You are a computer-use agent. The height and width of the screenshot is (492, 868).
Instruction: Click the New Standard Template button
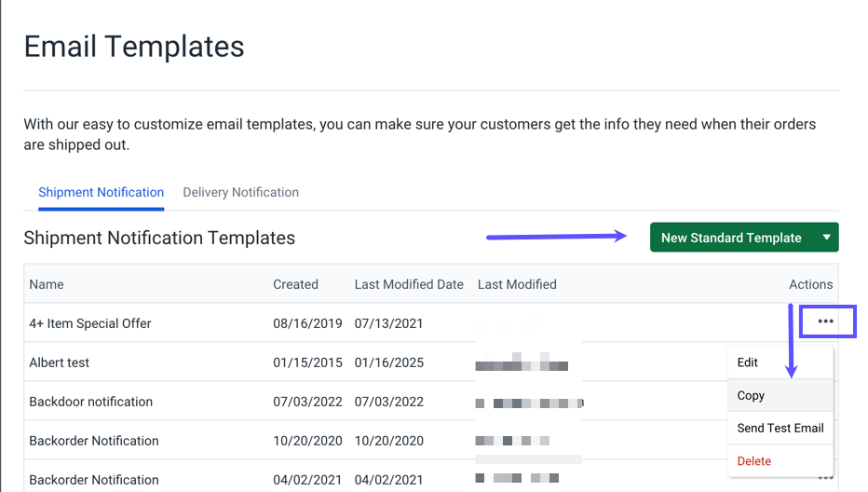click(731, 237)
